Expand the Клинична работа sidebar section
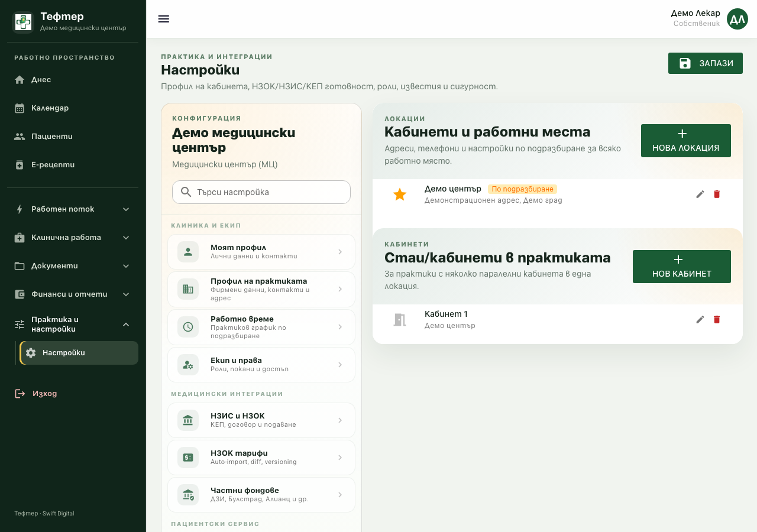Screen dimensions: 757x532 [73, 238]
